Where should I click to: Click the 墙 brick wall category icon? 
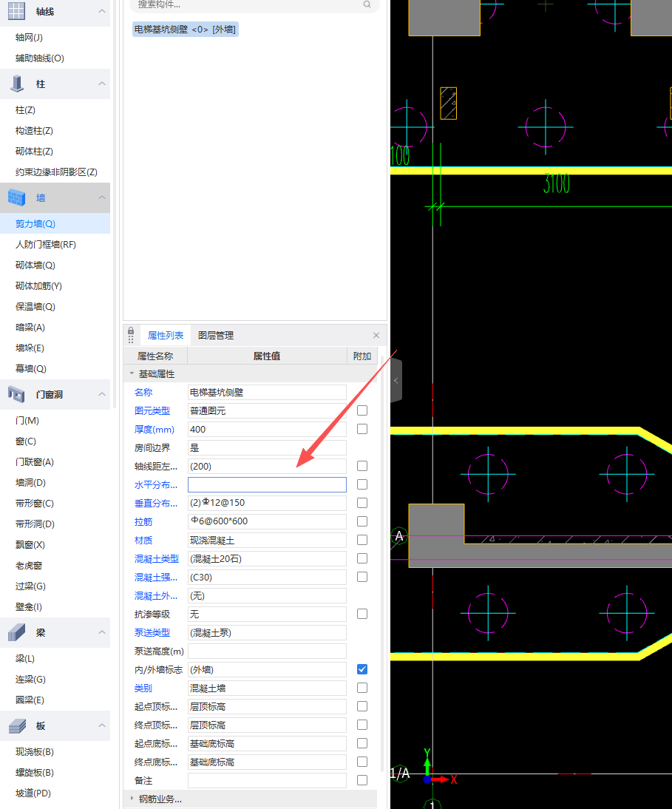coord(16,197)
